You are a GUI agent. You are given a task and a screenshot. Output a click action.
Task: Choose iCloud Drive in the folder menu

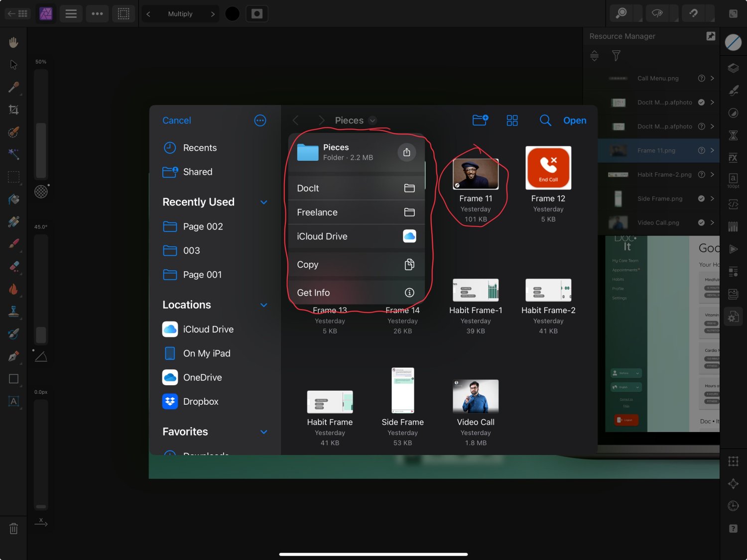(356, 236)
